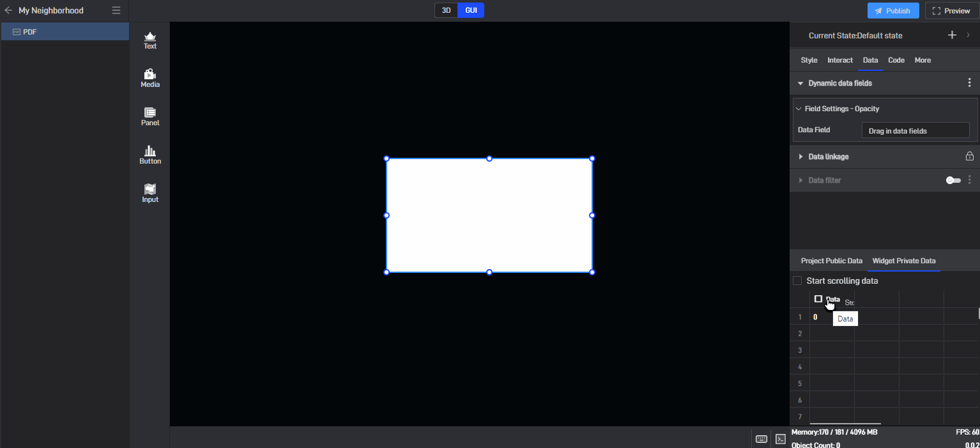Add a new state with the plus icon
Viewport: 980px width, 448px height.
[952, 35]
